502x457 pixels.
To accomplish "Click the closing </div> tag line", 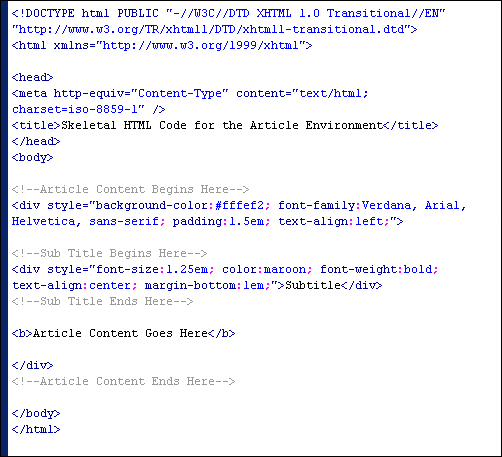I will 32,365.
